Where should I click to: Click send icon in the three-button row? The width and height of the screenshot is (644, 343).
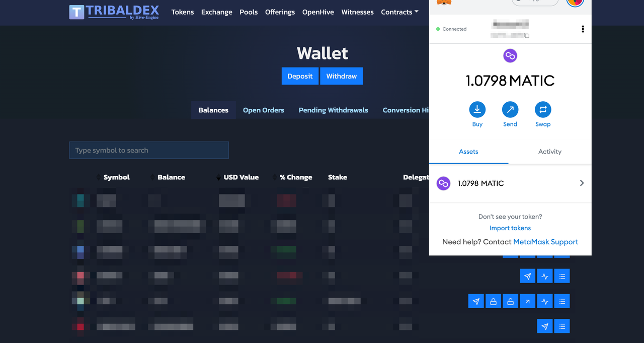coord(528,276)
